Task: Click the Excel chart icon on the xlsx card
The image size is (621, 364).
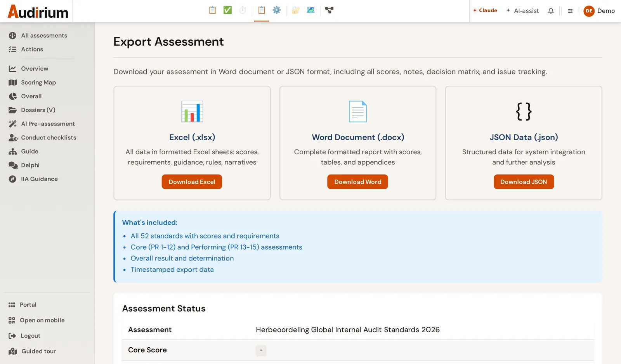Action: 192,112
